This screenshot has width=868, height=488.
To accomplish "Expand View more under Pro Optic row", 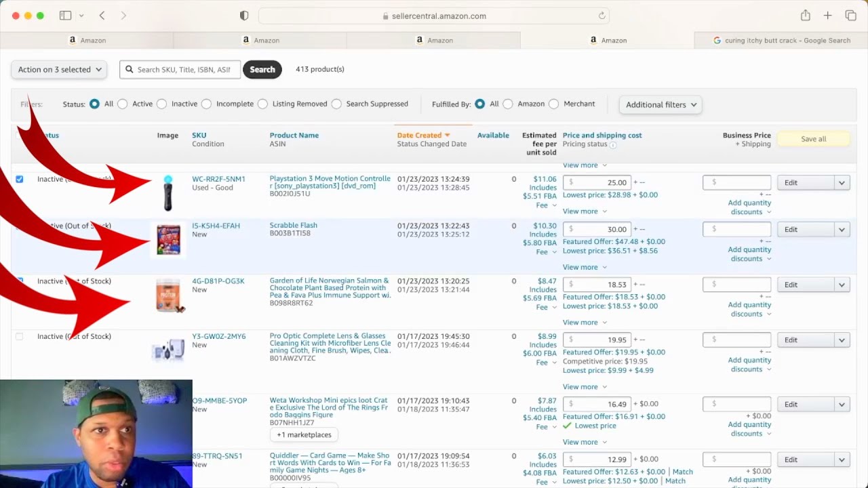I will pyautogui.click(x=585, y=387).
